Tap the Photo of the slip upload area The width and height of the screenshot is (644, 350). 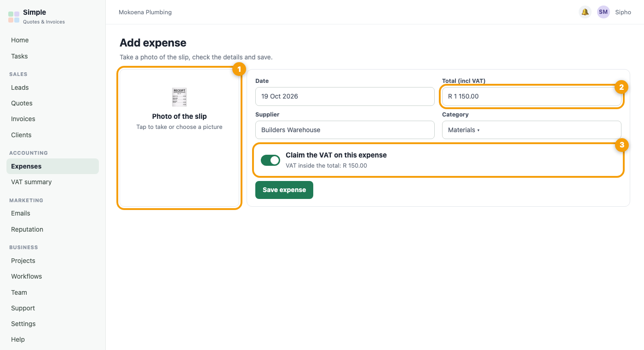pos(179,138)
